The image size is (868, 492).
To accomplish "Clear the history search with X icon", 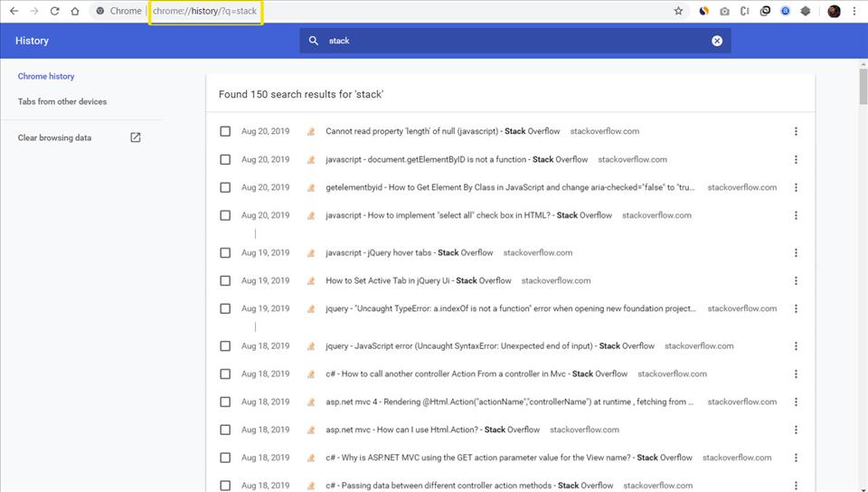I will point(717,41).
